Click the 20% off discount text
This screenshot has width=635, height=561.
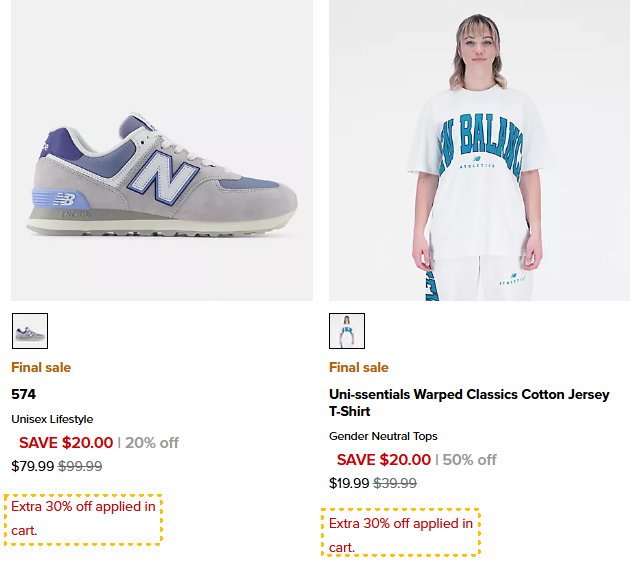[152, 443]
